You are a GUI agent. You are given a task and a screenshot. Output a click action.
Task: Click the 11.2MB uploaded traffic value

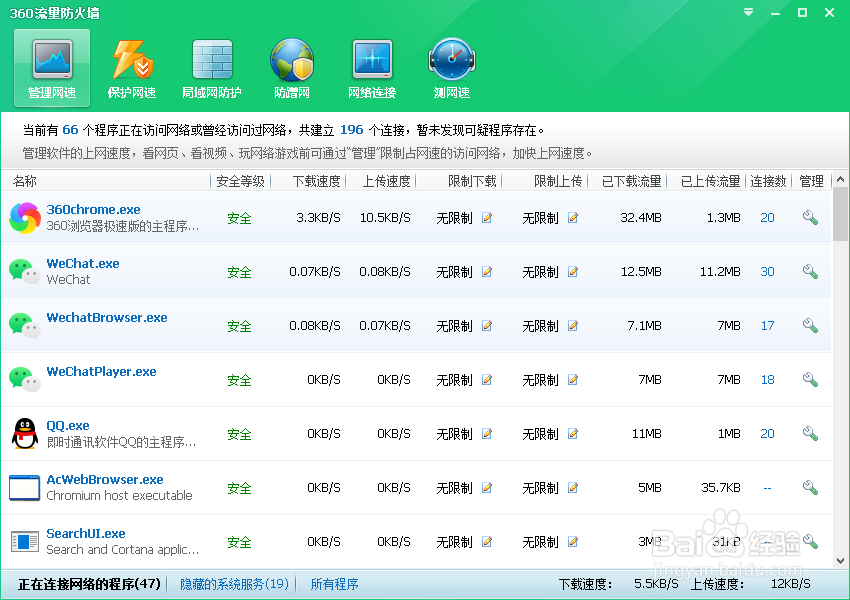(720, 272)
